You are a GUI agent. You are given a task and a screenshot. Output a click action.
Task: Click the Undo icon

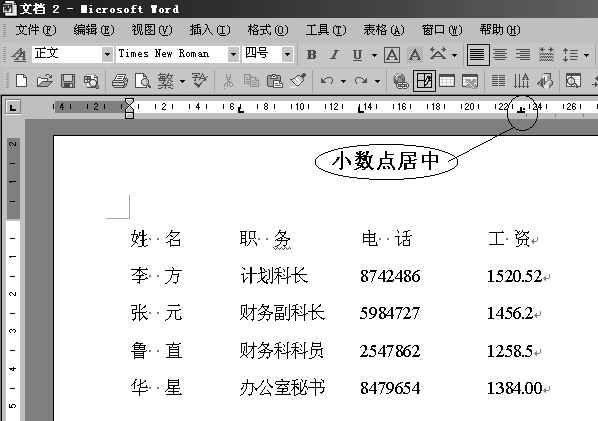[x=327, y=81]
